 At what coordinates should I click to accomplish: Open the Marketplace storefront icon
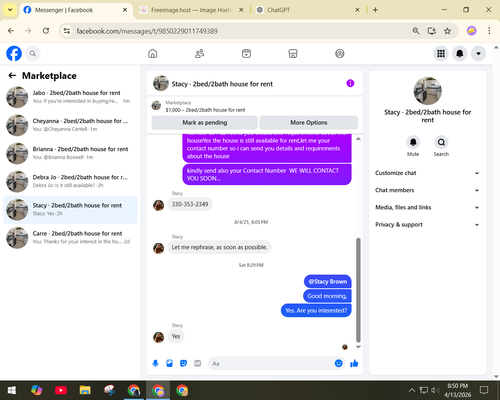(293, 53)
